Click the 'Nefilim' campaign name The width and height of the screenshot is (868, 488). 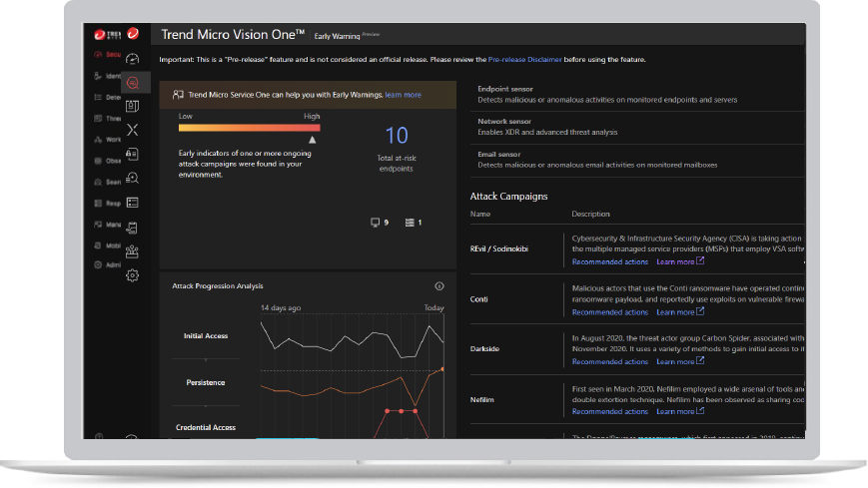[482, 399]
